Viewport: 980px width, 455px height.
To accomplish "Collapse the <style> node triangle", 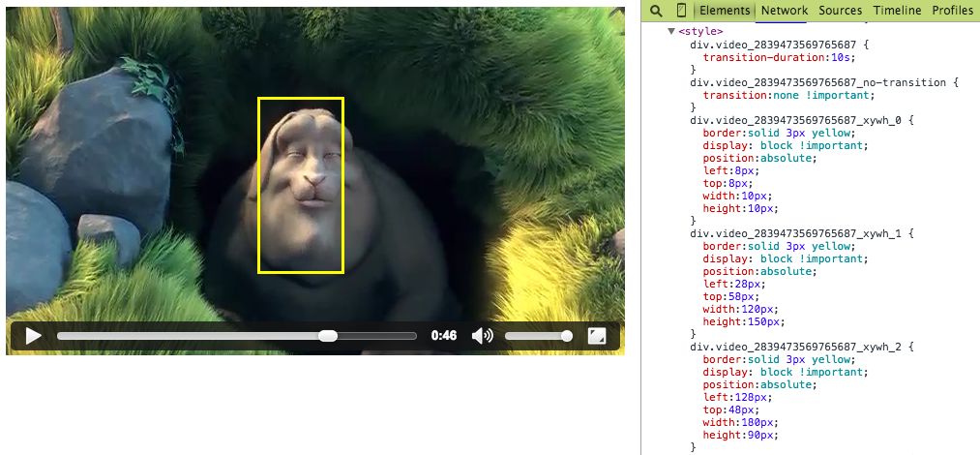I will 671,31.
